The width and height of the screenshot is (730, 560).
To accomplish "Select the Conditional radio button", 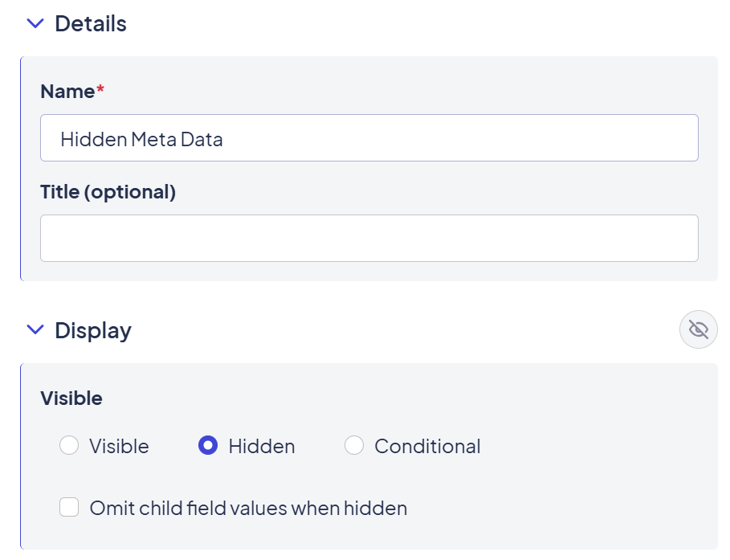I will [354, 446].
